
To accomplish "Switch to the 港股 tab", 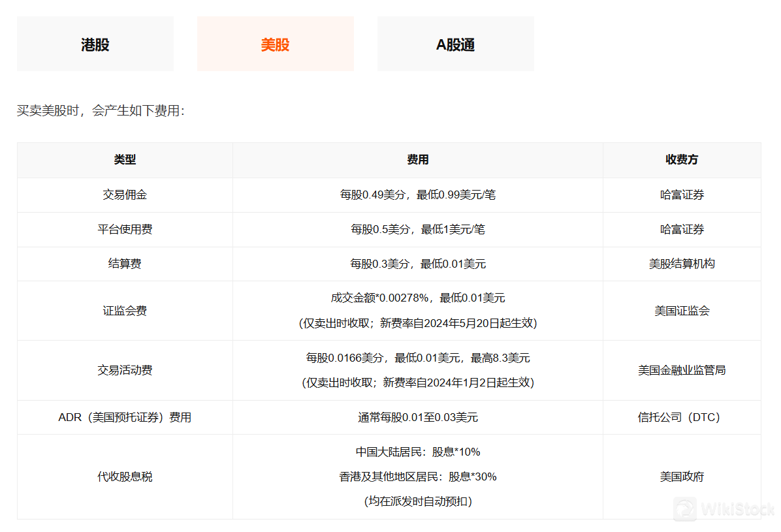I will 95,44.
